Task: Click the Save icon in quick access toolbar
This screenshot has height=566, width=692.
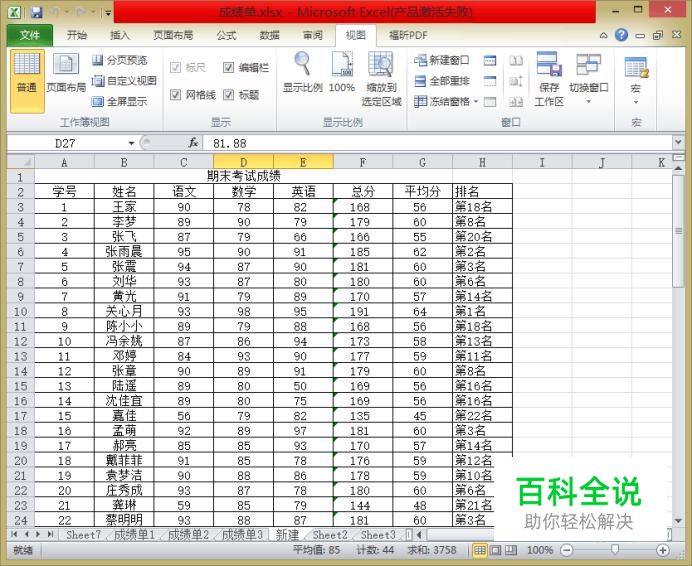Action: [37, 12]
